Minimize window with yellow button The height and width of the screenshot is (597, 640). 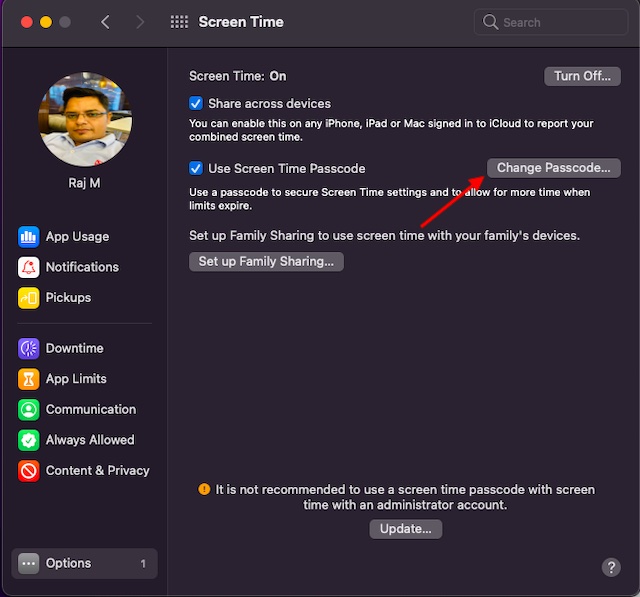46,22
